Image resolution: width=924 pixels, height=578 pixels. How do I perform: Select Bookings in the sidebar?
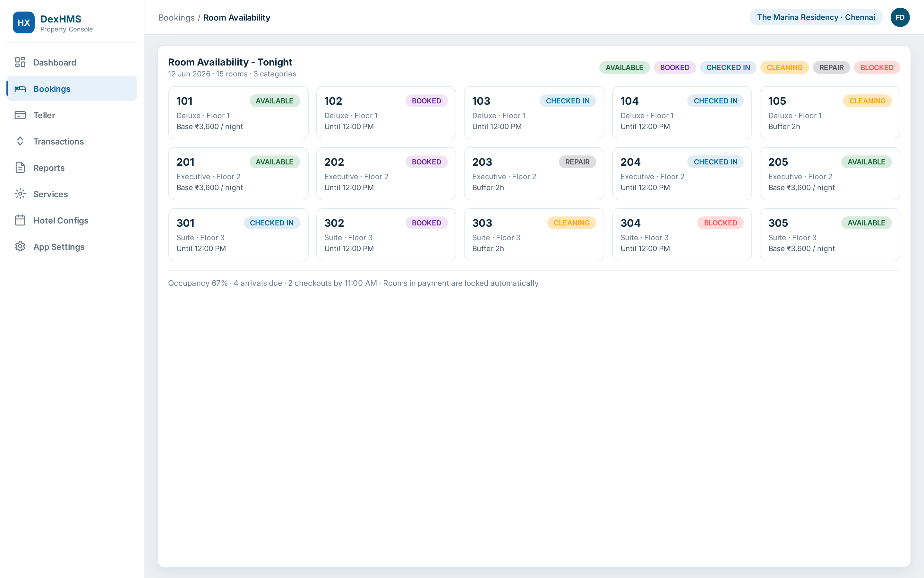pos(72,89)
